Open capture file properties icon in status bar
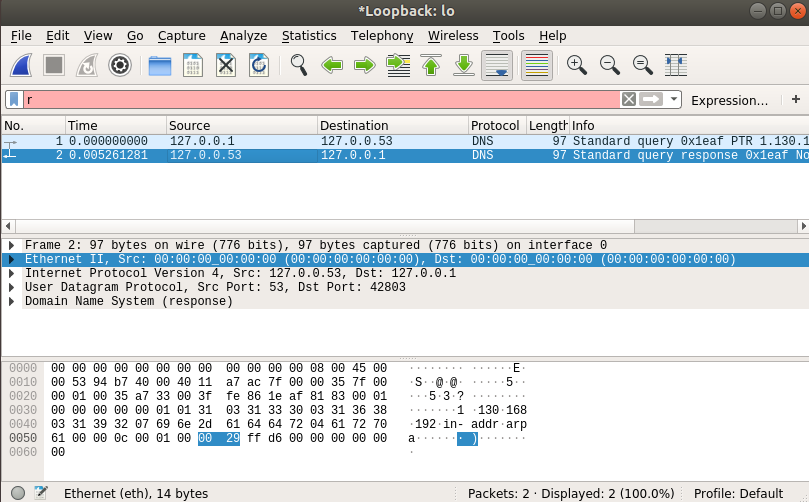The height and width of the screenshot is (502, 809). (41, 493)
